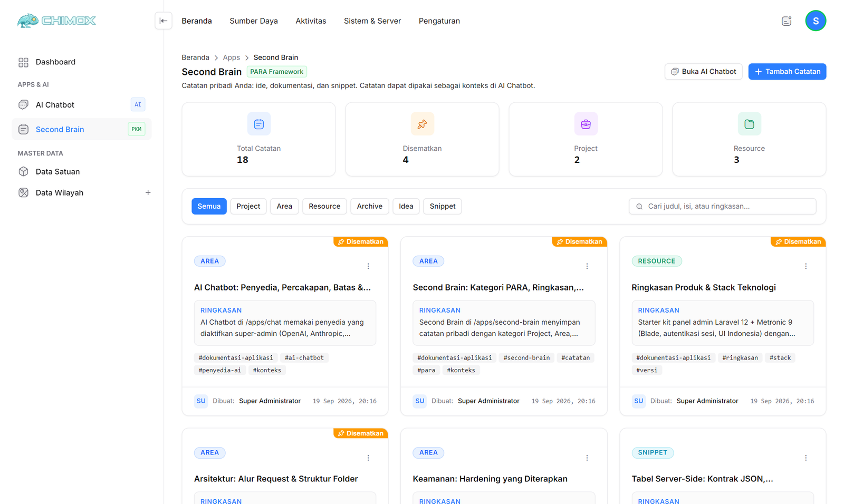Open the notifications icon in the top bar
This screenshot has height=504, width=844.
(x=787, y=21)
